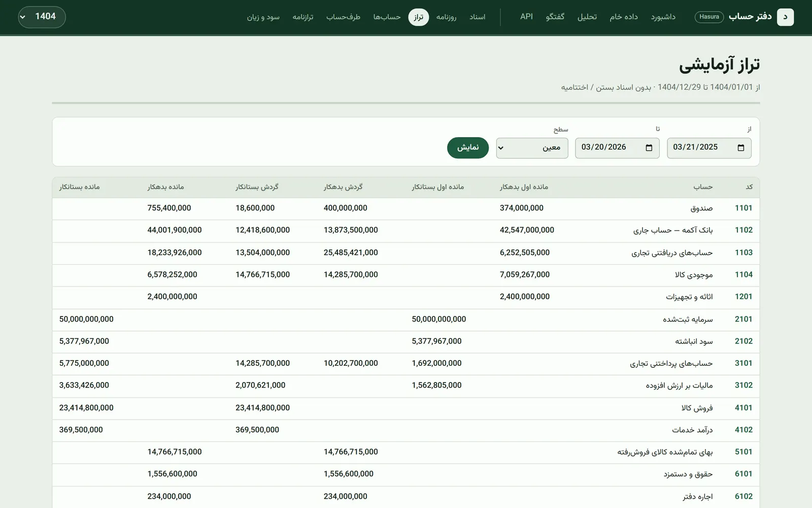812x508 pixels.
Task: Click the end date field 03/20/2026
Action: point(617,148)
